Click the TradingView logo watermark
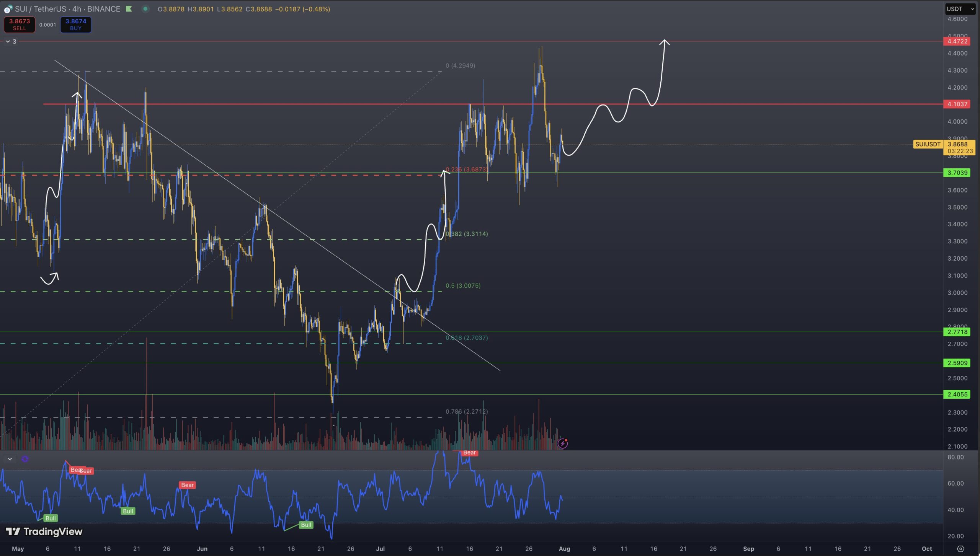 tap(44, 532)
